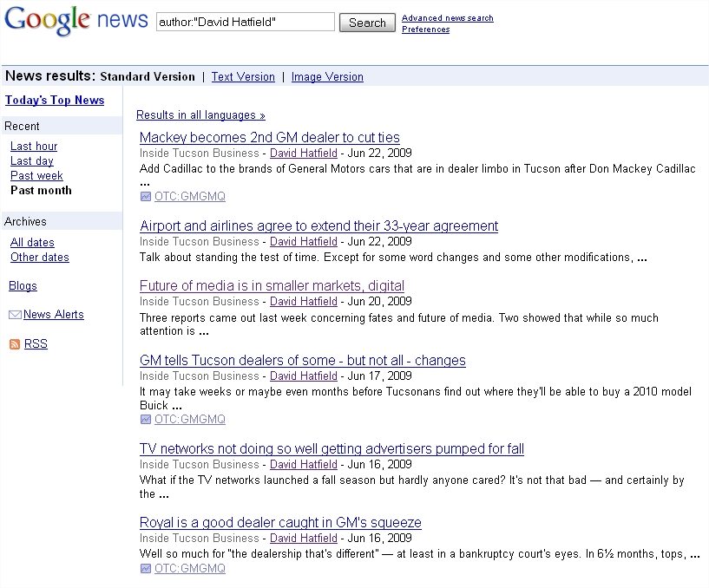Switch to Text Version
This screenshot has height=588, width=709.
(x=243, y=77)
